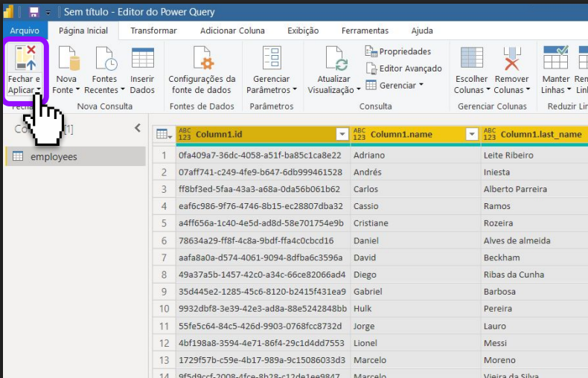The image size is (588, 378).
Task: Click the name cell 'Diego'
Action: point(415,275)
